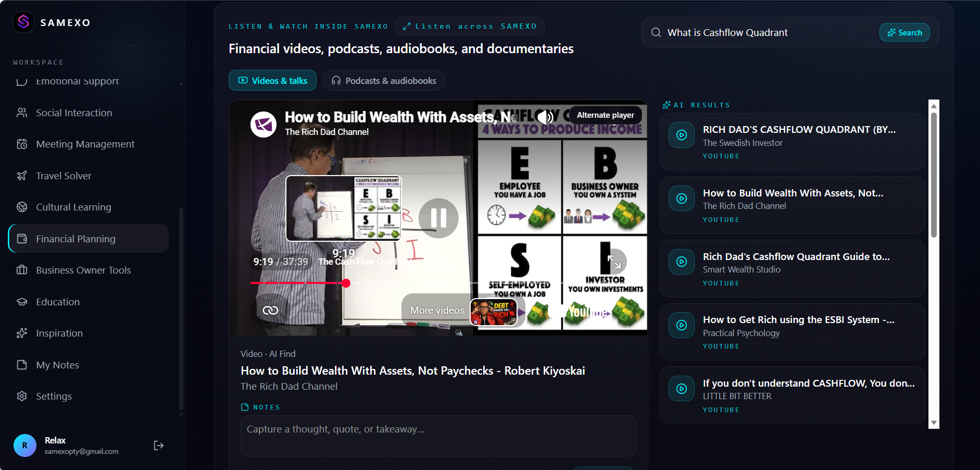The image size is (980, 470).
Task: Click the logout icon beside the Relax account
Action: click(159, 445)
